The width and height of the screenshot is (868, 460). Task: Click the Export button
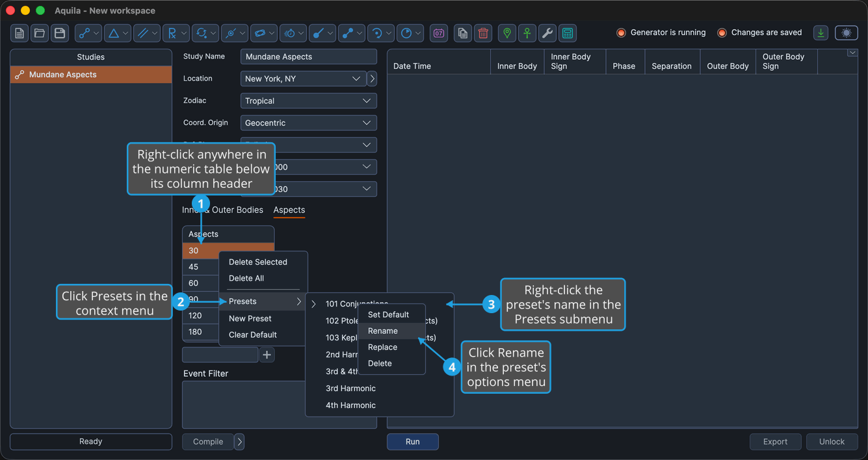pos(776,442)
